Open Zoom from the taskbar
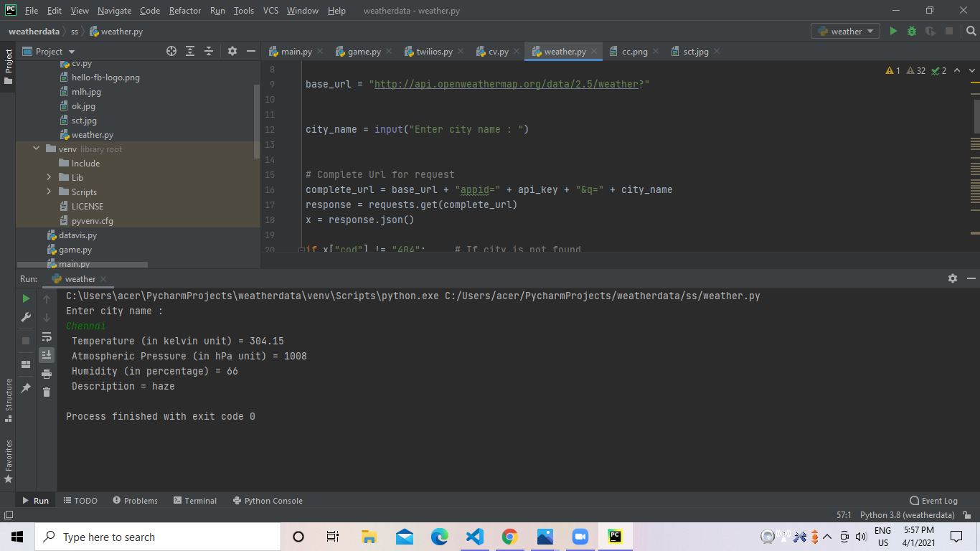This screenshot has width=980, height=551. [580, 537]
